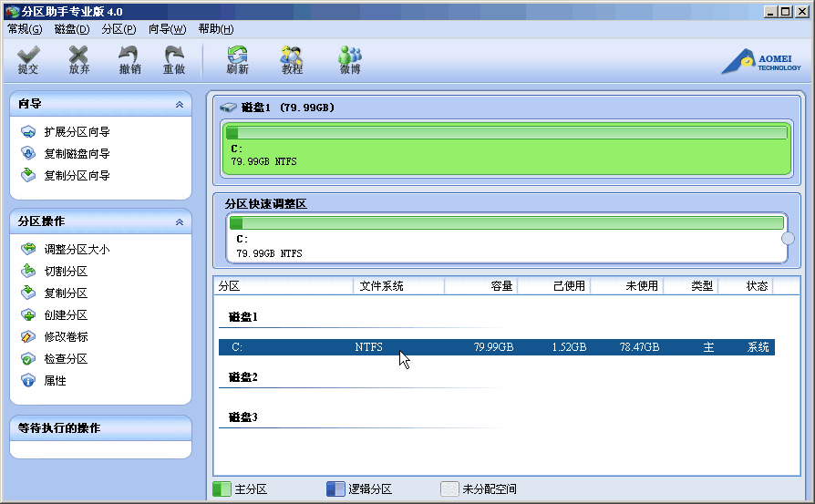
Task: Open the 帮助 menu
Action: [215, 29]
